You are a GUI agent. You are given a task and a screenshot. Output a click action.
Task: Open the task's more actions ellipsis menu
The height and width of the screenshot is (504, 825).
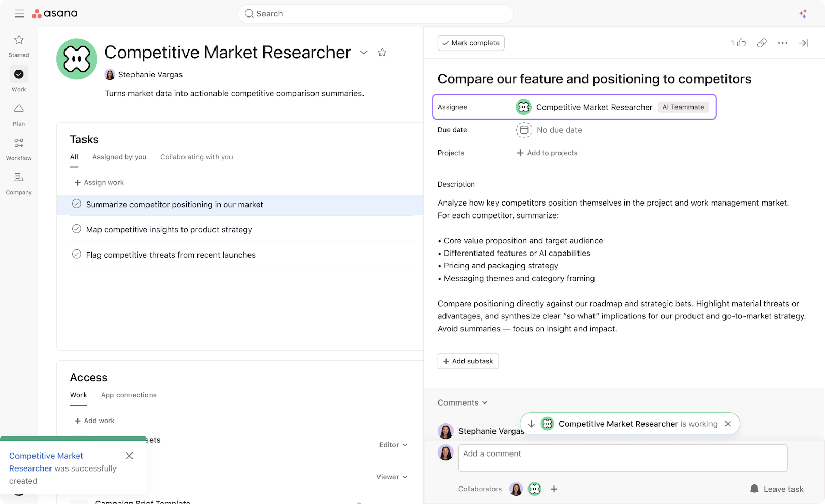[782, 43]
